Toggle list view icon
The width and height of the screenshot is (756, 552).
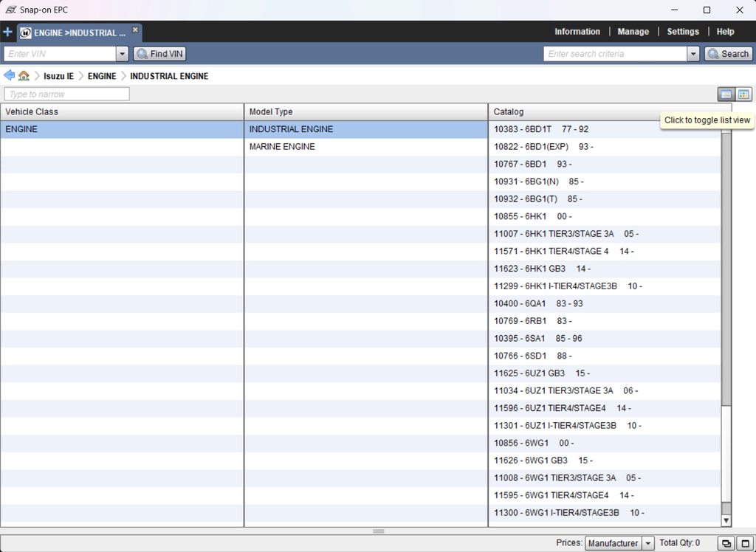(726, 94)
